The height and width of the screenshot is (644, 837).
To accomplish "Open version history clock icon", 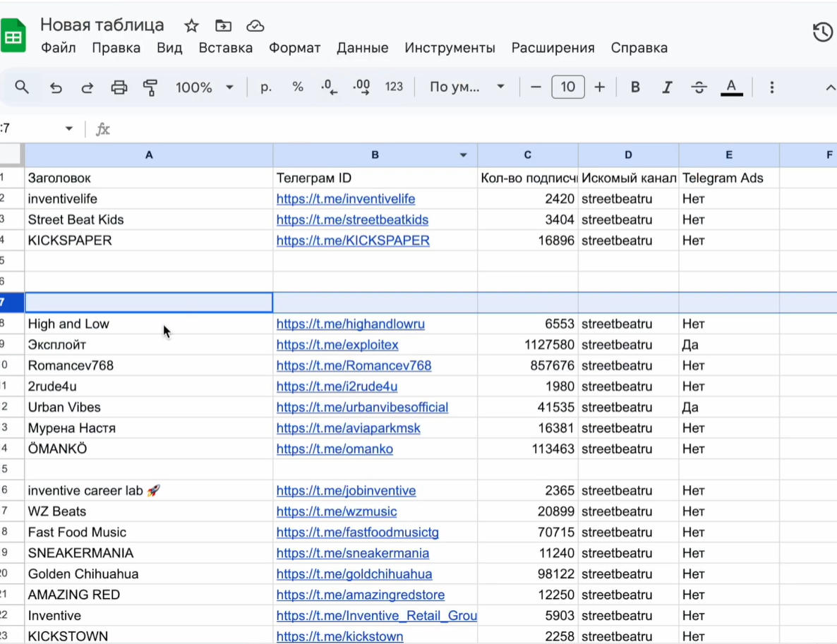I will coord(822,32).
